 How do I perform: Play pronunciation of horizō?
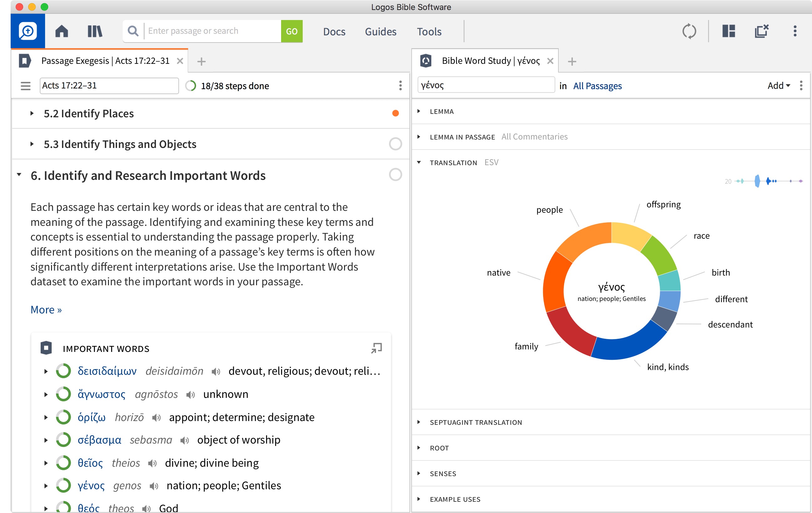click(156, 418)
